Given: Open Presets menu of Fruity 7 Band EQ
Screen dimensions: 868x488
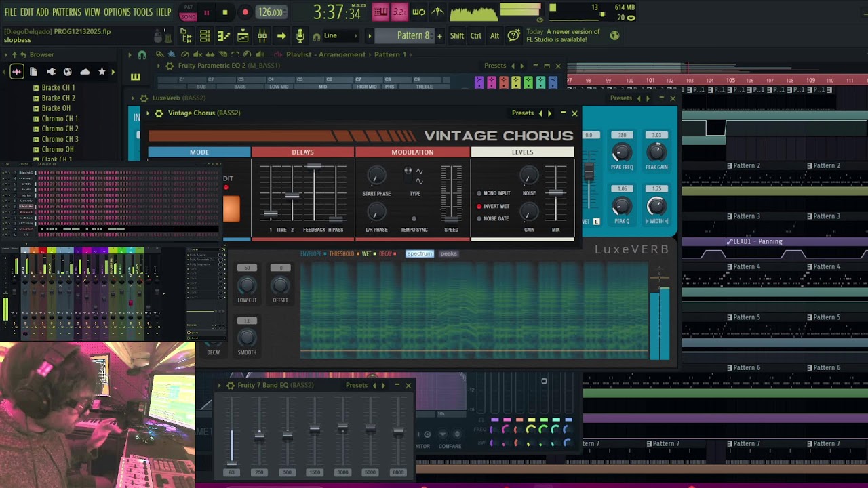Looking at the screenshot, I should (x=356, y=386).
